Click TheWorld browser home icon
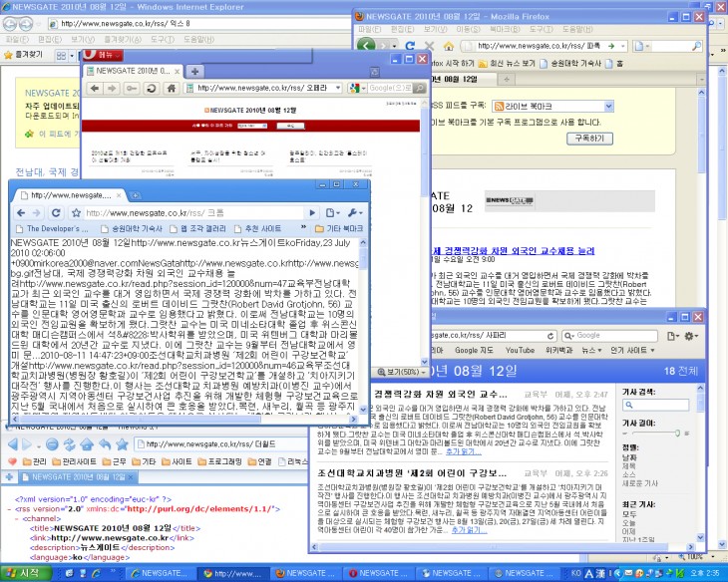Image resolution: width=728 pixels, height=582 pixels. pyautogui.click(x=87, y=444)
